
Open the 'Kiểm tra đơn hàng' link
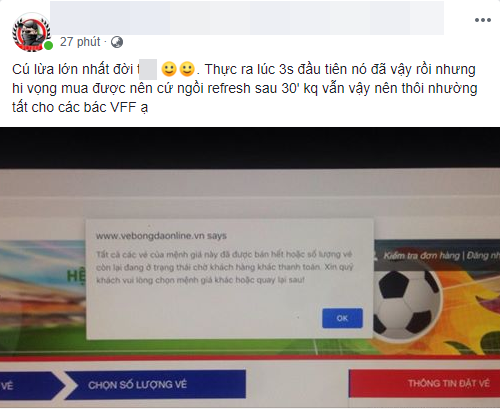tap(421, 256)
